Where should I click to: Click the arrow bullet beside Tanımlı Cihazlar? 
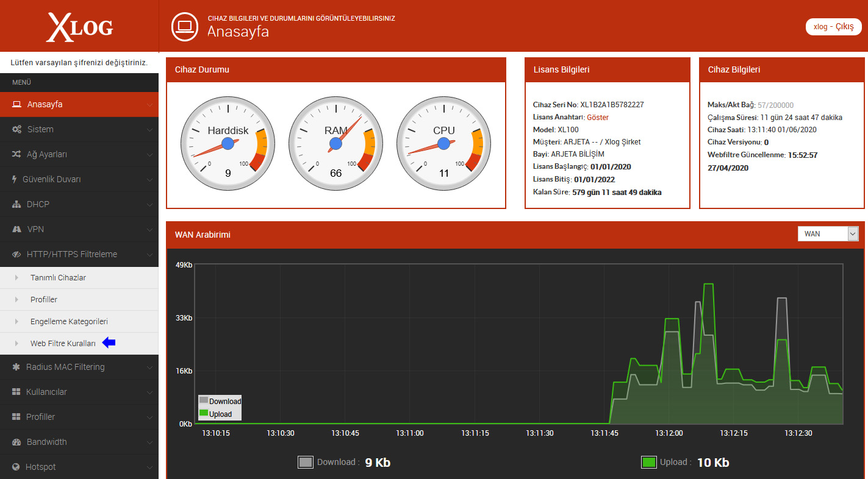tap(16, 277)
